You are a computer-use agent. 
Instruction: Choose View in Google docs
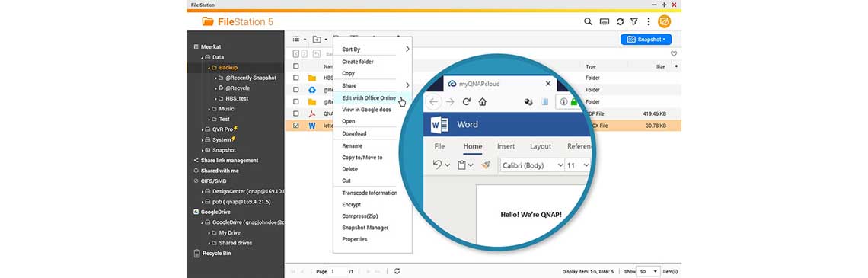coord(366,110)
